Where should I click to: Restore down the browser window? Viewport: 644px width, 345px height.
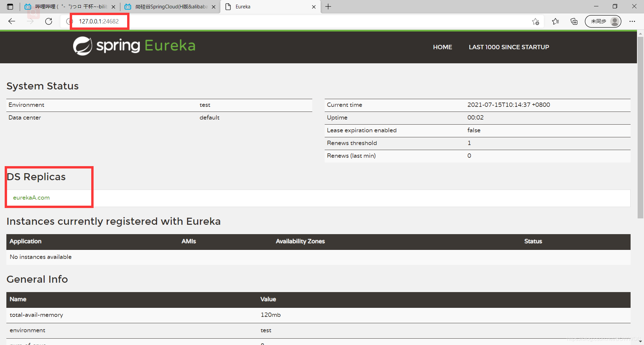615,6
